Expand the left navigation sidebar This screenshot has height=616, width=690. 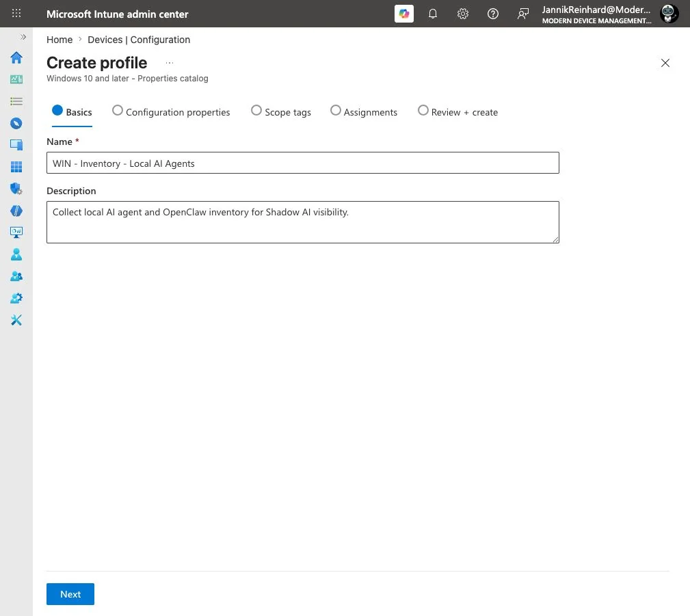click(23, 37)
